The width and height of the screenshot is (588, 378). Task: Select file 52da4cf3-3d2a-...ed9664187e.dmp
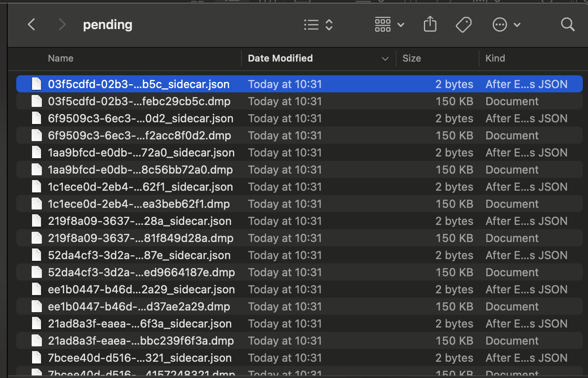pos(300,272)
